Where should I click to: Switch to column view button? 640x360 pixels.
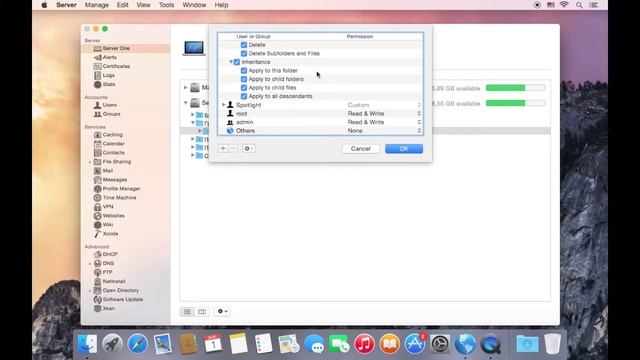[202, 311]
